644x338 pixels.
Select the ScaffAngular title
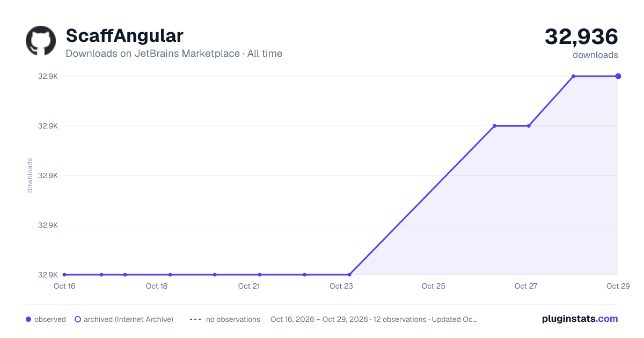(x=125, y=35)
